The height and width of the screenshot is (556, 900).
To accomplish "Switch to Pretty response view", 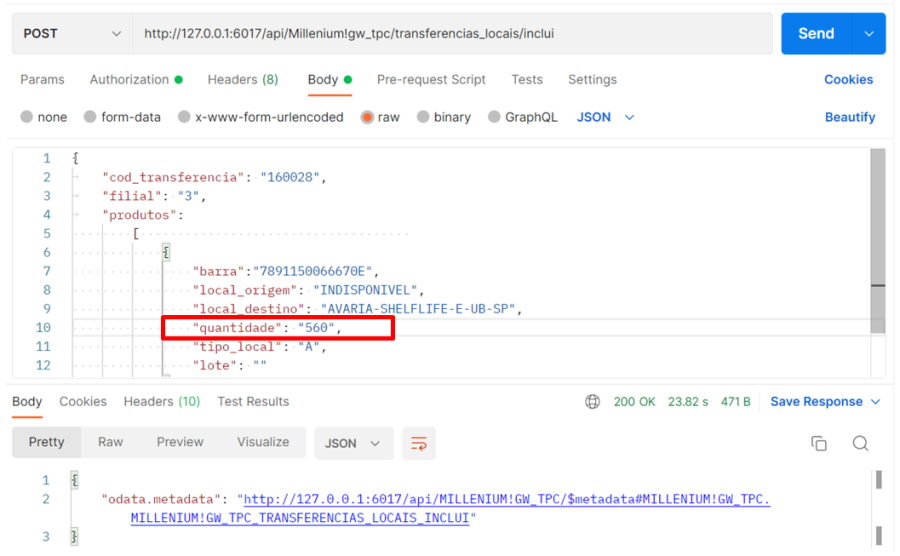I will point(46,442).
